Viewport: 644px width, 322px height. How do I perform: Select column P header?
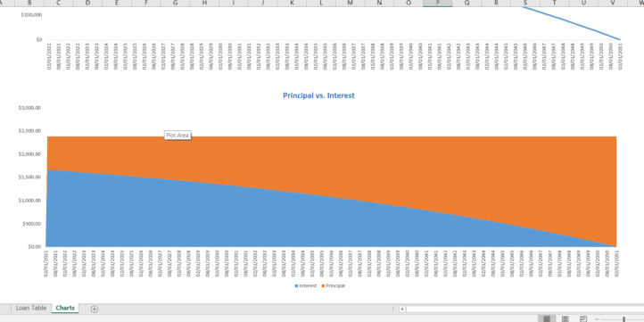[x=438, y=4]
